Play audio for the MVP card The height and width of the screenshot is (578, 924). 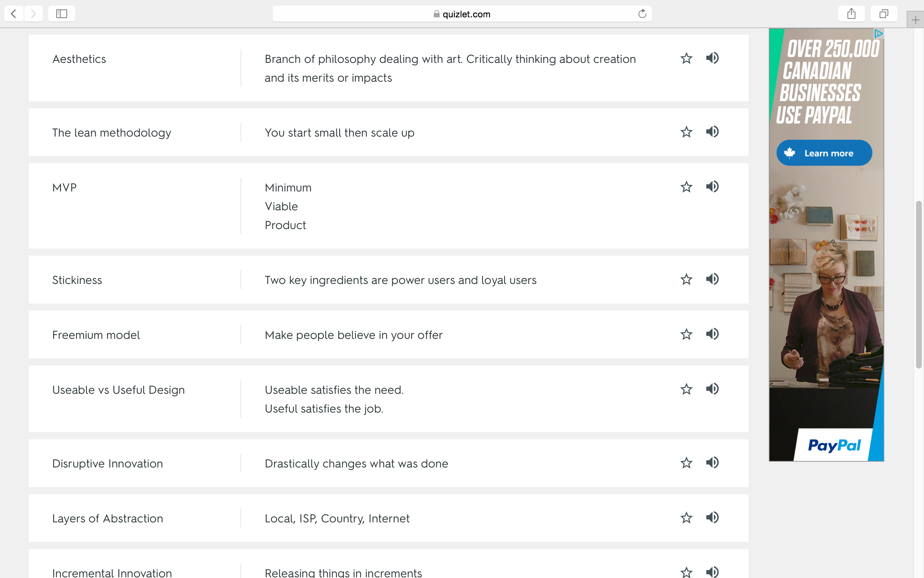coord(712,187)
